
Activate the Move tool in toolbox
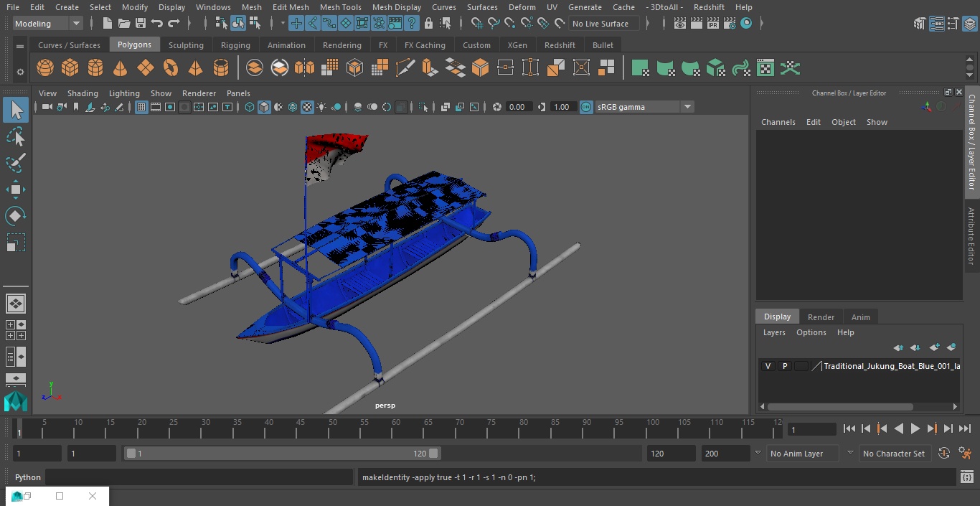tap(16, 189)
